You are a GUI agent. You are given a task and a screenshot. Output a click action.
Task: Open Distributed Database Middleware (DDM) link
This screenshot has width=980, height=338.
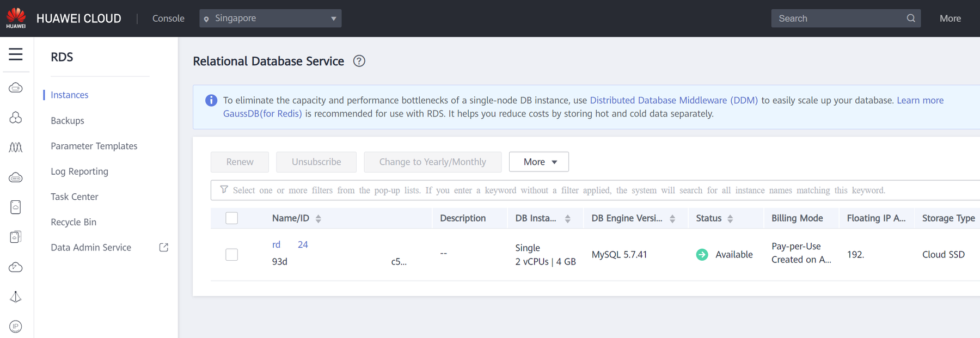coord(674,100)
